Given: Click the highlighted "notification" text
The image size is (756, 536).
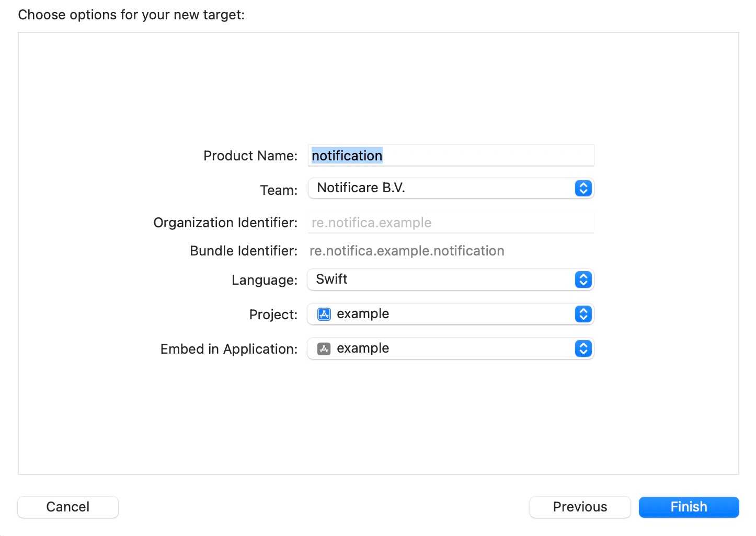Looking at the screenshot, I should pyautogui.click(x=347, y=156).
